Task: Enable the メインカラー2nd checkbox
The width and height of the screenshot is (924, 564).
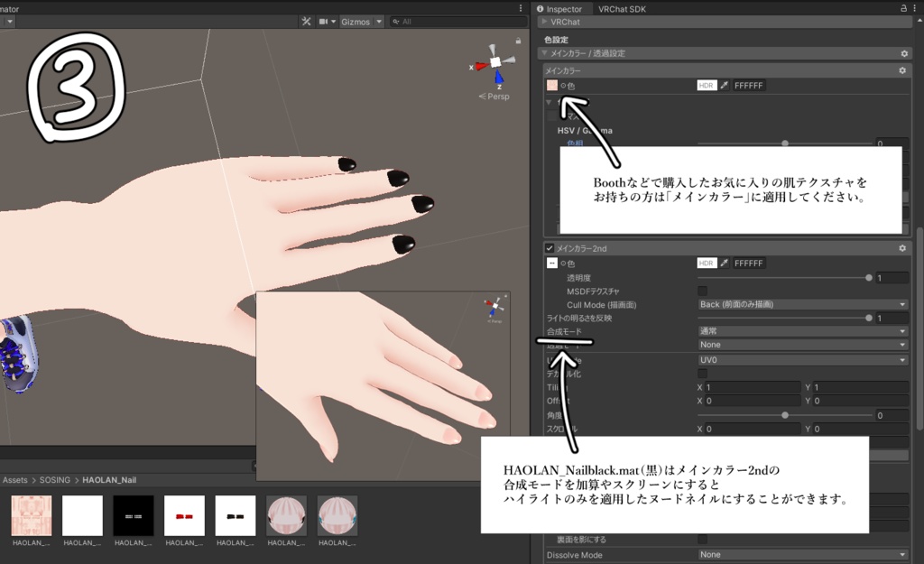Action: [548, 248]
